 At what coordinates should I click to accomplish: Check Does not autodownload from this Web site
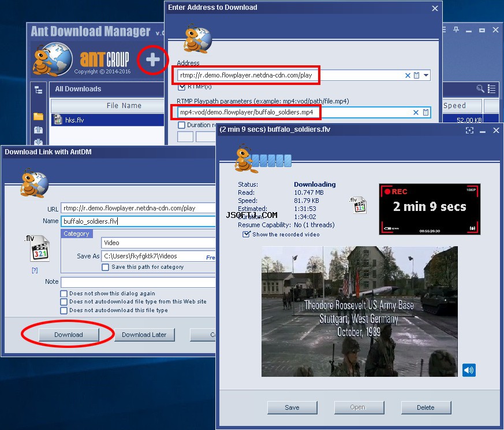coord(64,302)
